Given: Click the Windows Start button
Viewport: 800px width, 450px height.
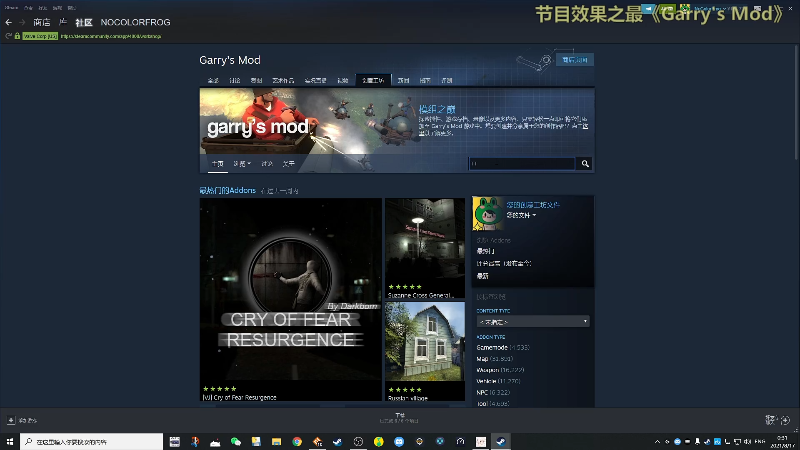Looking at the screenshot, I should point(10,441).
